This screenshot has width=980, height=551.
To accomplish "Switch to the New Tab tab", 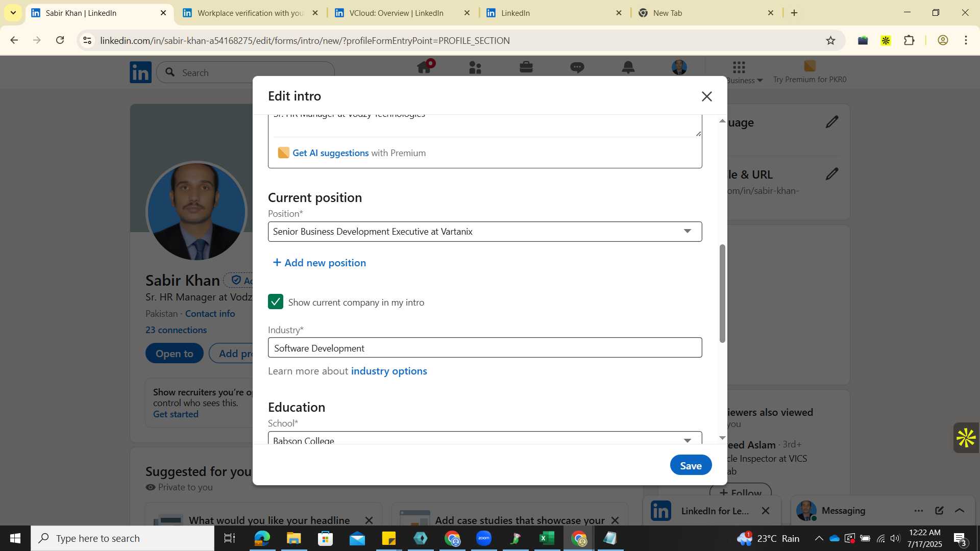I will coord(705,13).
